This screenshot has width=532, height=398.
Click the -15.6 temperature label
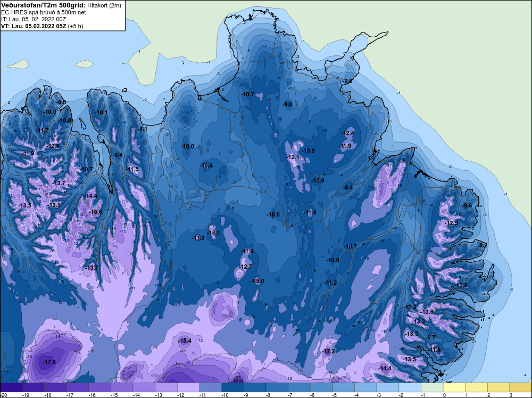click(x=95, y=212)
